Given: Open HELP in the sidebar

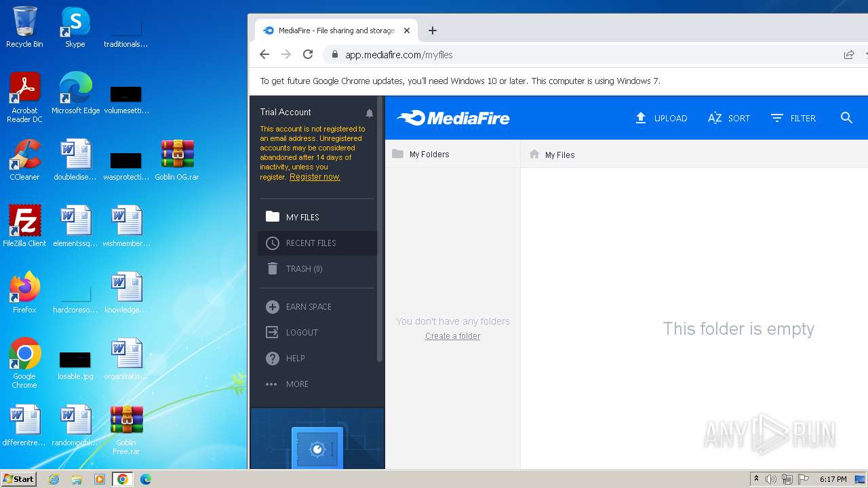Looking at the screenshot, I should pos(317,358).
